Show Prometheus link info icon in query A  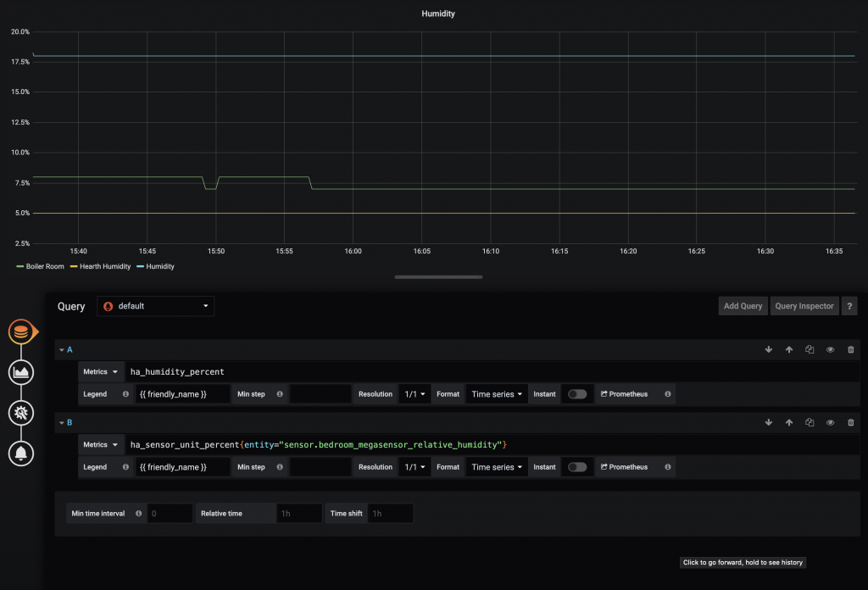668,394
